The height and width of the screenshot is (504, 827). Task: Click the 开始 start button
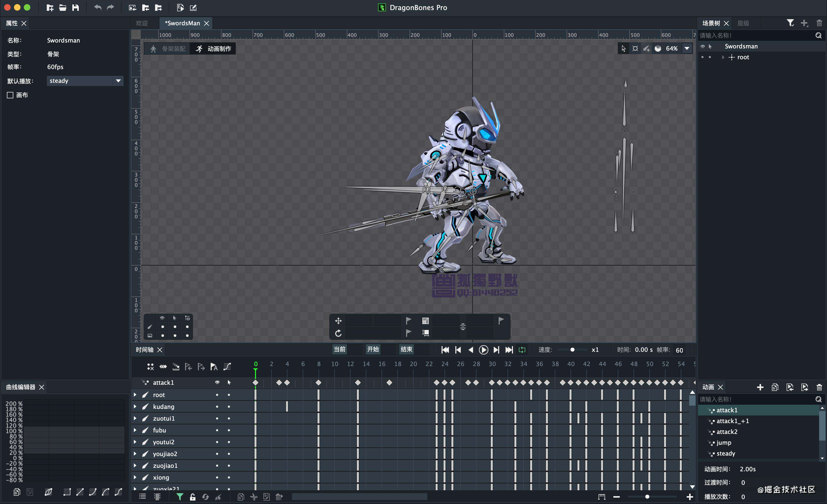click(373, 349)
